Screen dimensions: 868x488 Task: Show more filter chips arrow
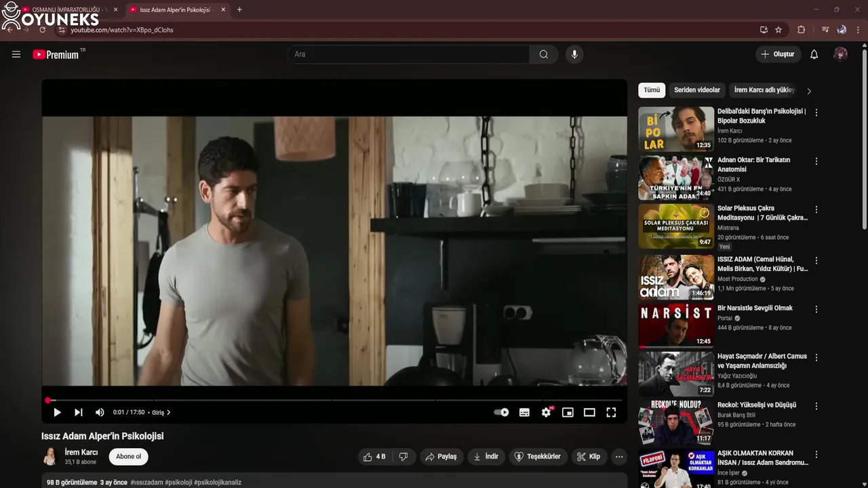[808, 91]
